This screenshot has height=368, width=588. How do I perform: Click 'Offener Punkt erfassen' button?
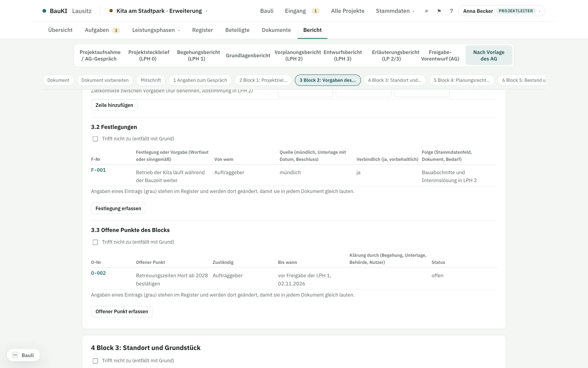(x=122, y=312)
